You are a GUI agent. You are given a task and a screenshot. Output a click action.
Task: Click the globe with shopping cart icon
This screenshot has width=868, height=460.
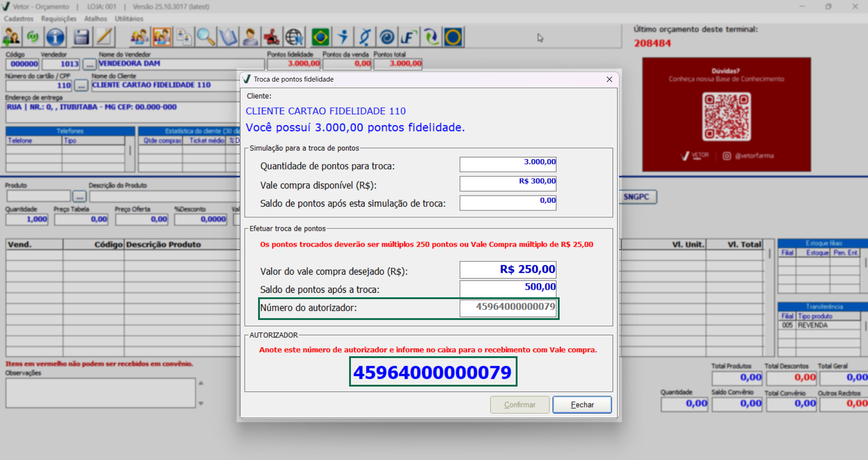click(x=294, y=37)
